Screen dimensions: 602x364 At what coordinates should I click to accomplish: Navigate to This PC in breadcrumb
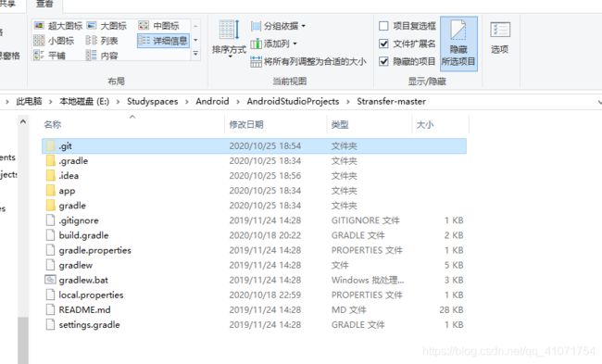coord(29,101)
